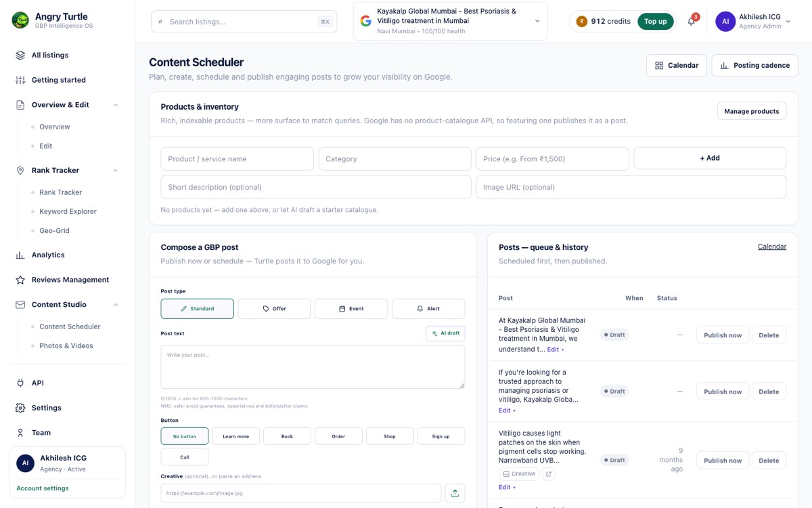
Task: Open notifications bell with 3 badge
Action: coord(692,21)
